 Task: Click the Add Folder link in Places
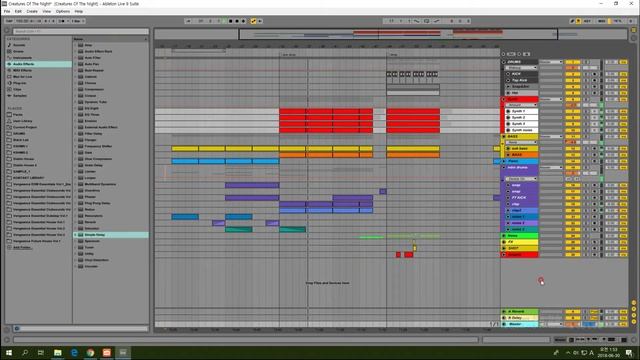(22, 247)
